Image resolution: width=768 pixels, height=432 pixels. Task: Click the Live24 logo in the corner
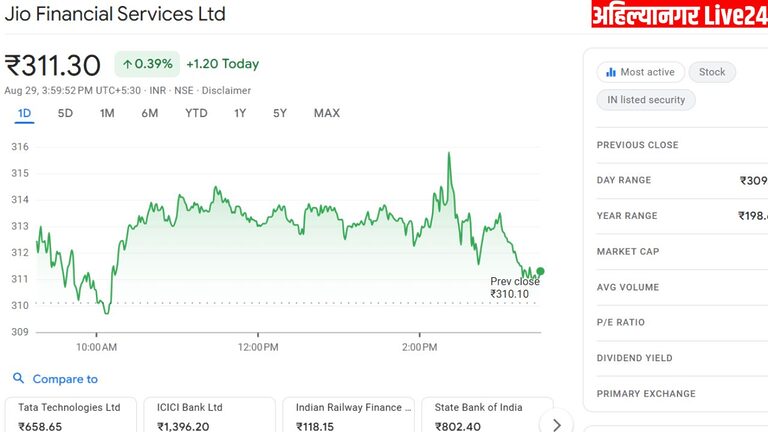tap(679, 14)
